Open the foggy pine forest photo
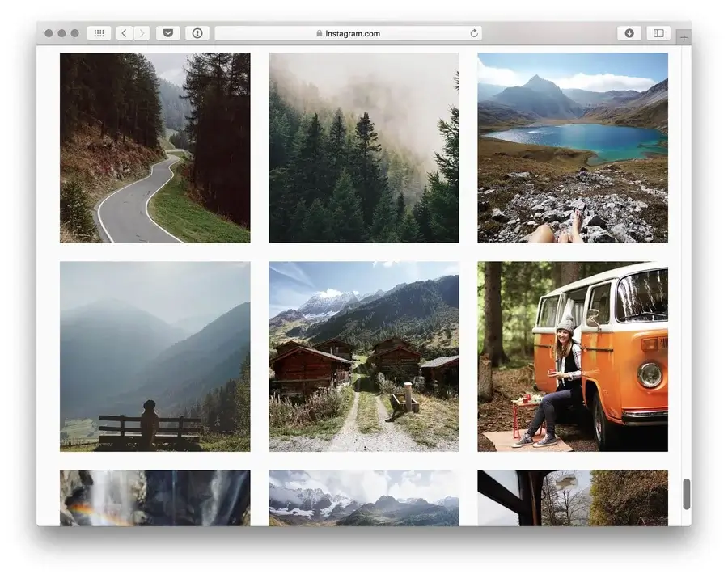Screen dimensions: 728x578 click(x=363, y=148)
